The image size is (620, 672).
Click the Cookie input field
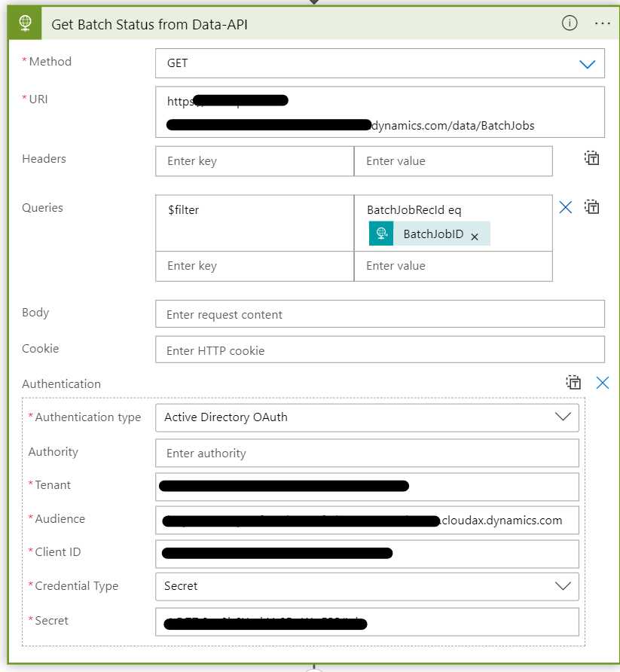380,350
